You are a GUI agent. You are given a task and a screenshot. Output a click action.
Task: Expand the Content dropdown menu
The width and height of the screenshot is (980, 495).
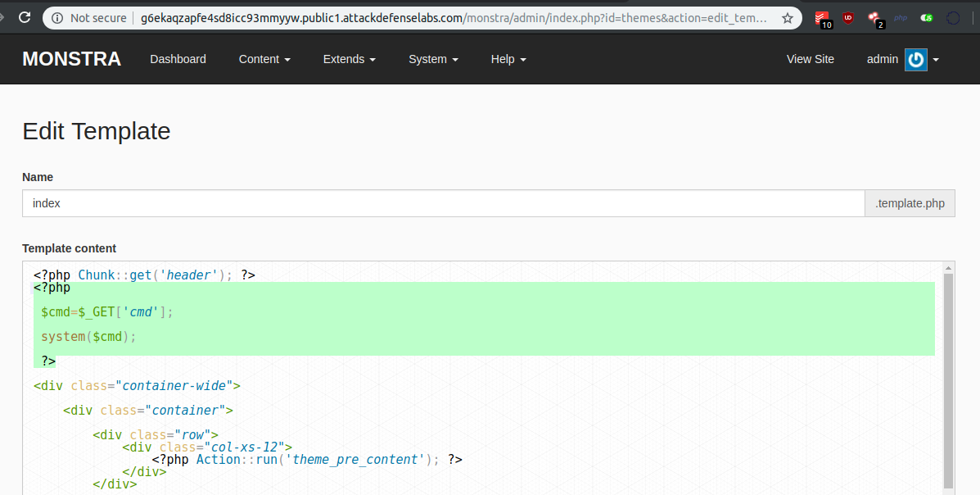(264, 59)
